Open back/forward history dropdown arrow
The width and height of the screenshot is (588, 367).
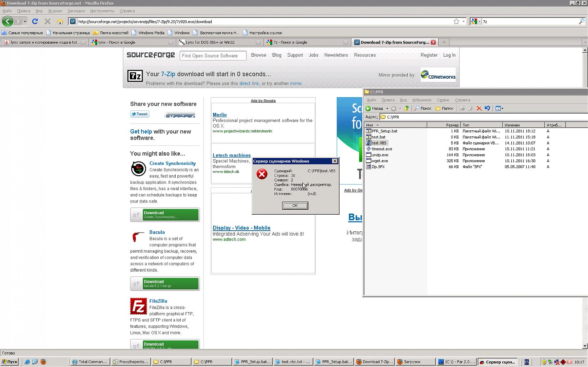[x=25, y=21]
